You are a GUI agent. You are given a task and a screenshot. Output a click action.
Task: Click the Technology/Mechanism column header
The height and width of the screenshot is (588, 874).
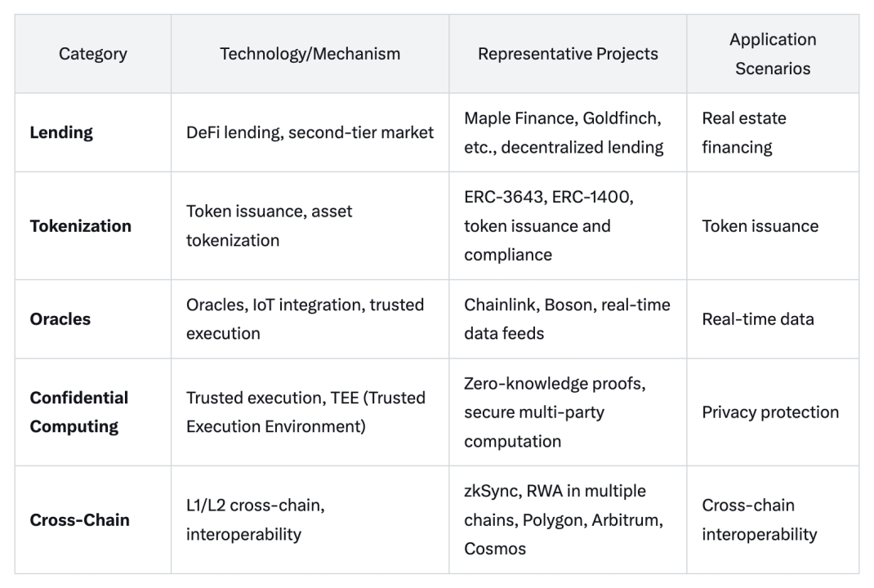point(310,54)
